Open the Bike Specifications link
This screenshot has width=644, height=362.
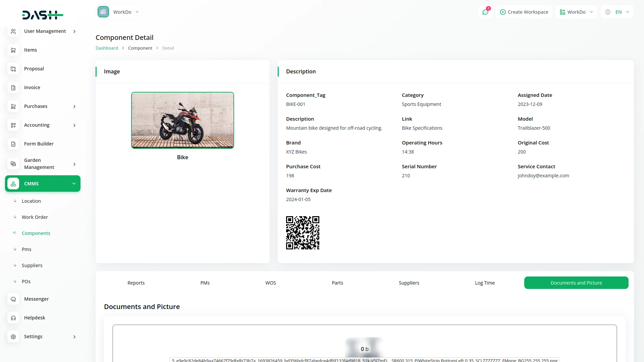[x=422, y=128]
